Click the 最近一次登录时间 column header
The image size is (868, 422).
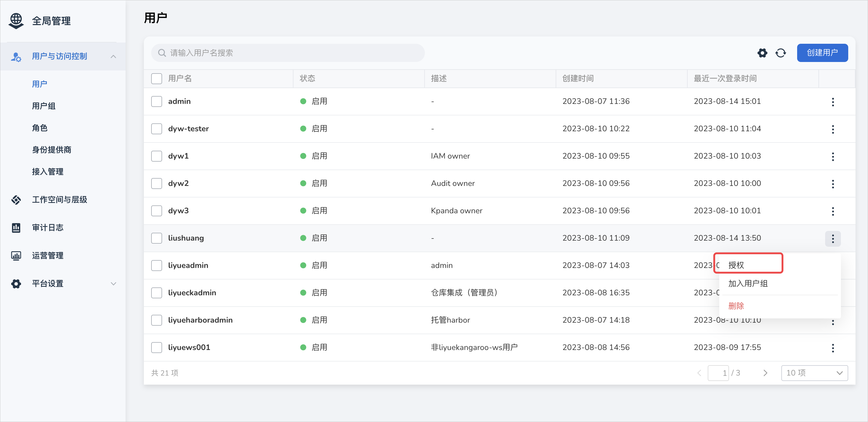[x=725, y=78]
